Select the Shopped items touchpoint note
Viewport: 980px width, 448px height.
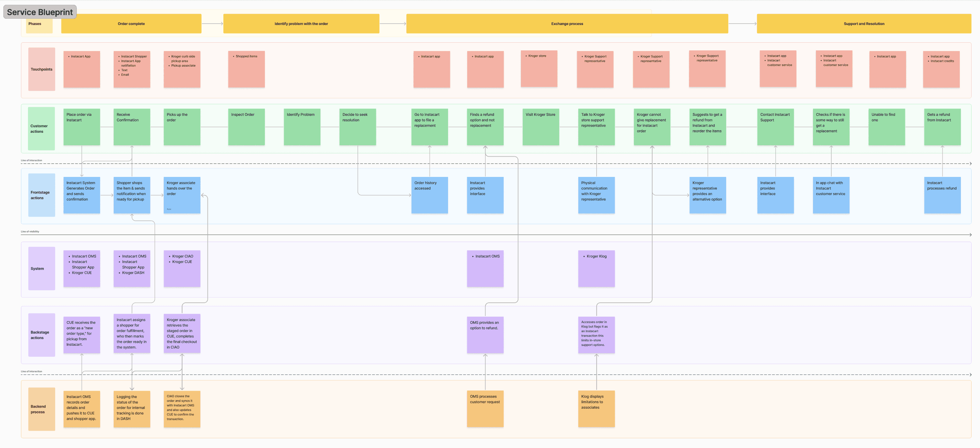click(x=246, y=69)
